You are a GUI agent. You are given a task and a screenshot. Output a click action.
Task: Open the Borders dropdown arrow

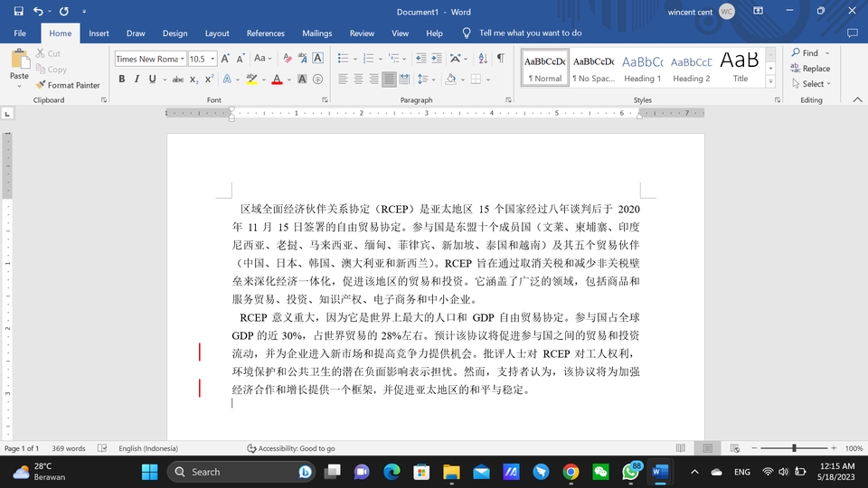click(487, 80)
